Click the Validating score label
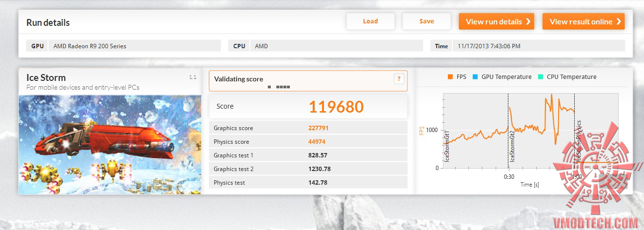 [x=239, y=79]
